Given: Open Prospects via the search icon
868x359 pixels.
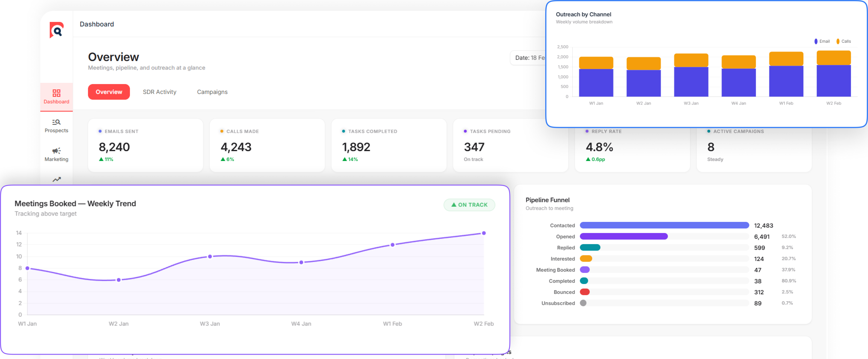Looking at the screenshot, I should click(x=56, y=122).
